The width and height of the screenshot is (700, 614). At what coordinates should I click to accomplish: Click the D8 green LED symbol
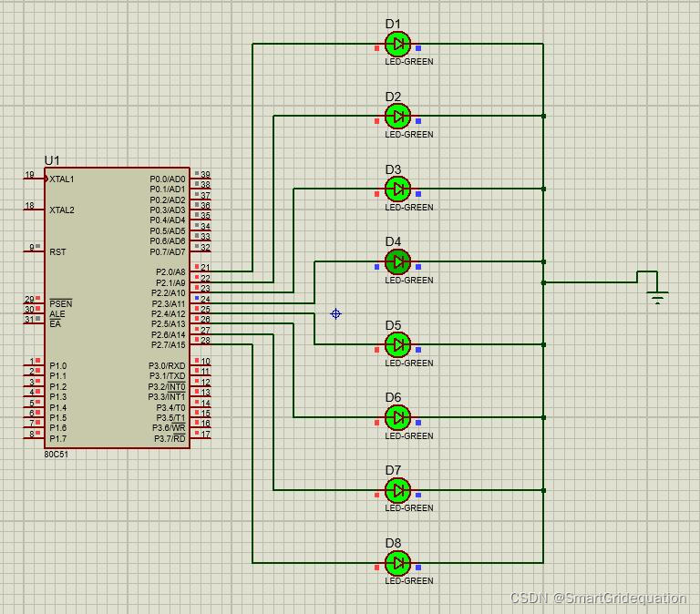[x=397, y=563]
